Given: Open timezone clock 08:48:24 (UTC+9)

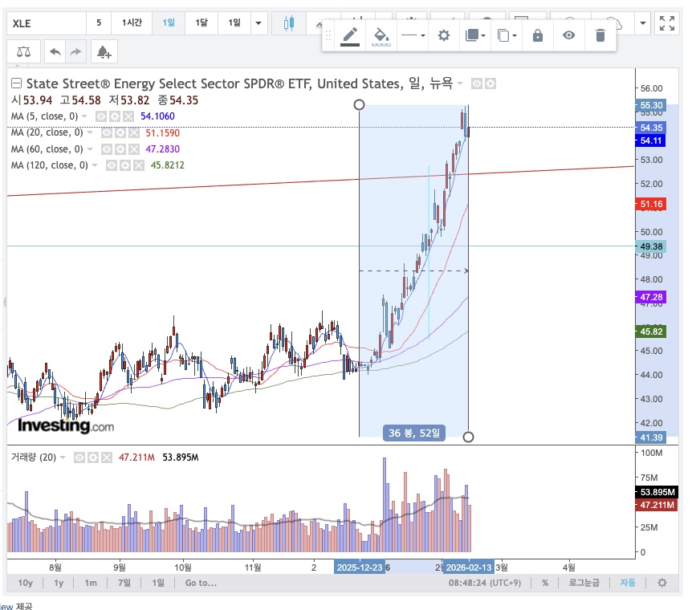Looking at the screenshot, I should [484, 583].
